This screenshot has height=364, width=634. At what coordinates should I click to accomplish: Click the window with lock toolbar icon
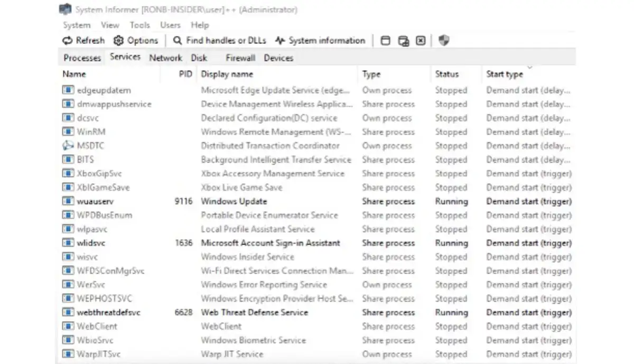(404, 41)
